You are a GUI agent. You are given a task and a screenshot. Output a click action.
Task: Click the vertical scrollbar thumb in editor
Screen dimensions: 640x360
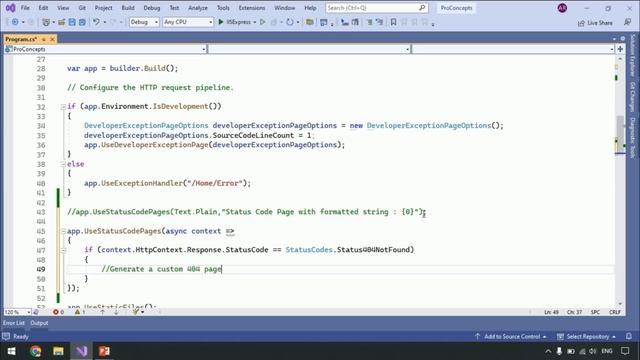(620, 135)
